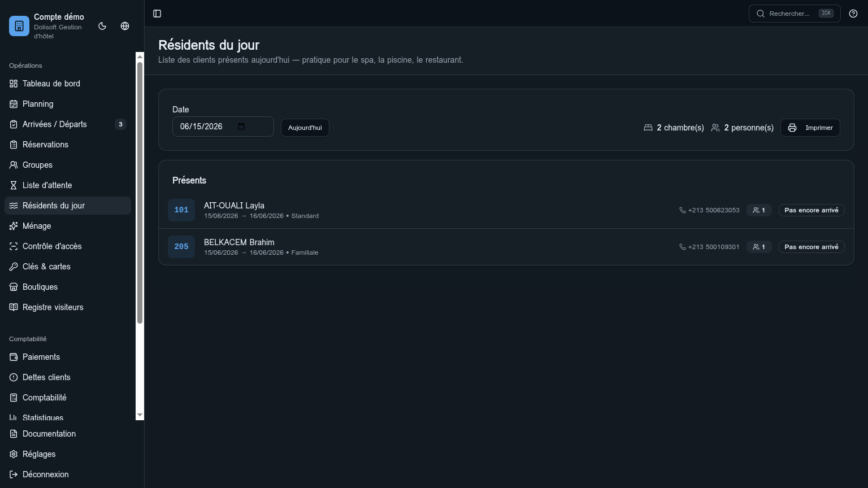868x488 pixels.
Task: Open resident AIT-OUALI Layla
Action: [x=234, y=206]
